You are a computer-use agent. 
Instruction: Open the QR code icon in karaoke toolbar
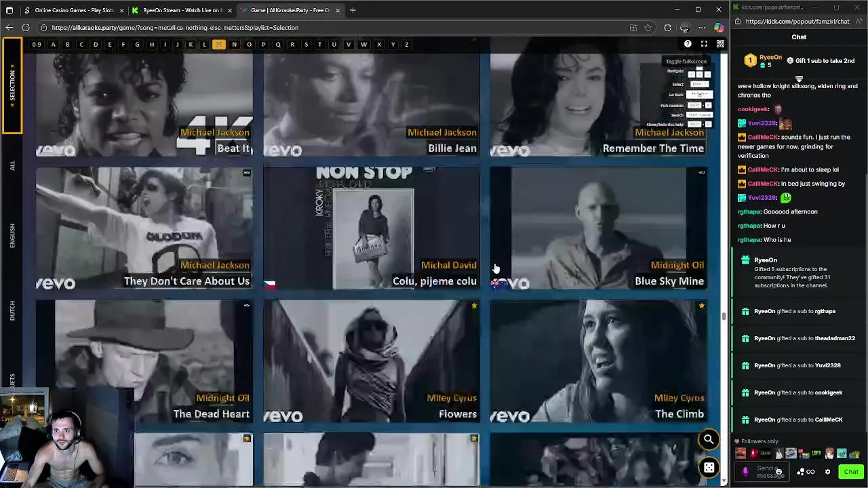coord(720,44)
